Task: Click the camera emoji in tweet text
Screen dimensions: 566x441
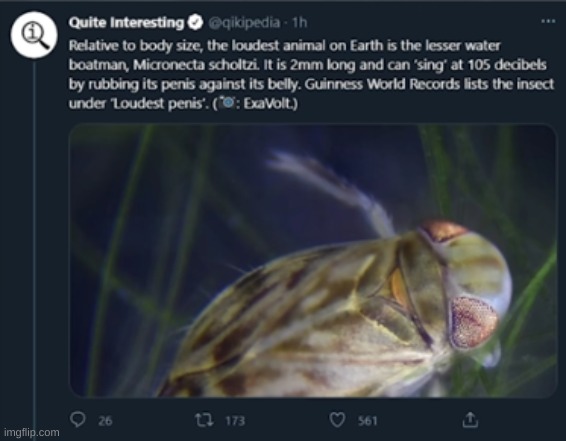Action: pyautogui.click(x=228, y=103)
